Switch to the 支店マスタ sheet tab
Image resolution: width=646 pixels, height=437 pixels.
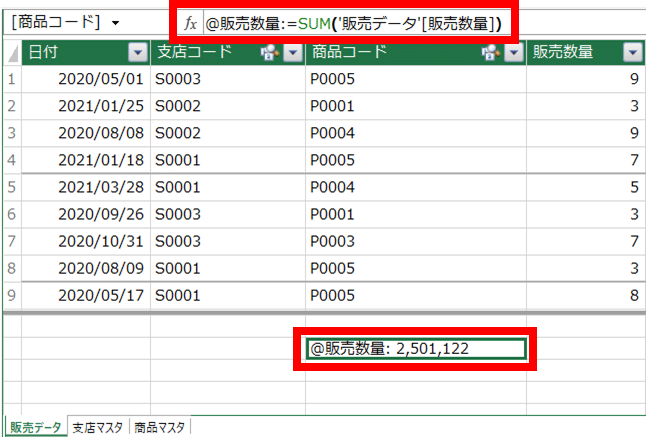98,428
